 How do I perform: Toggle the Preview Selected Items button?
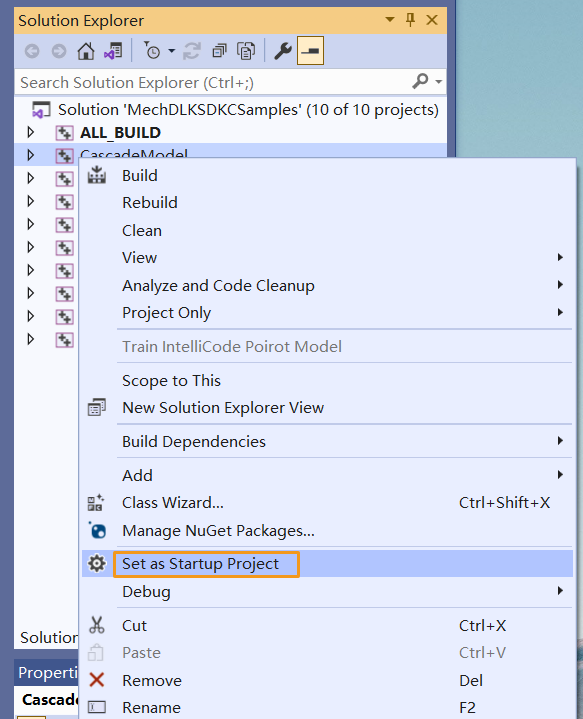pyautogui.click(x=311, y=51)
